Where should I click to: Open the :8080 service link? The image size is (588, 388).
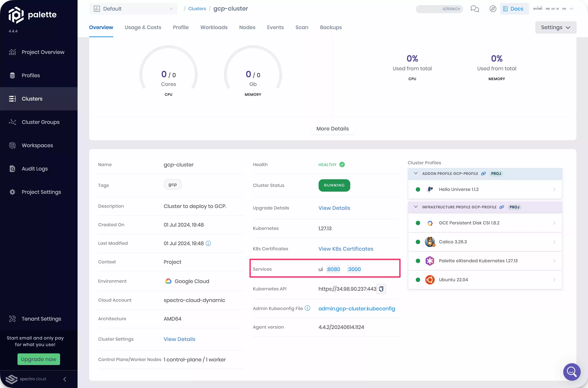[333, 269]
